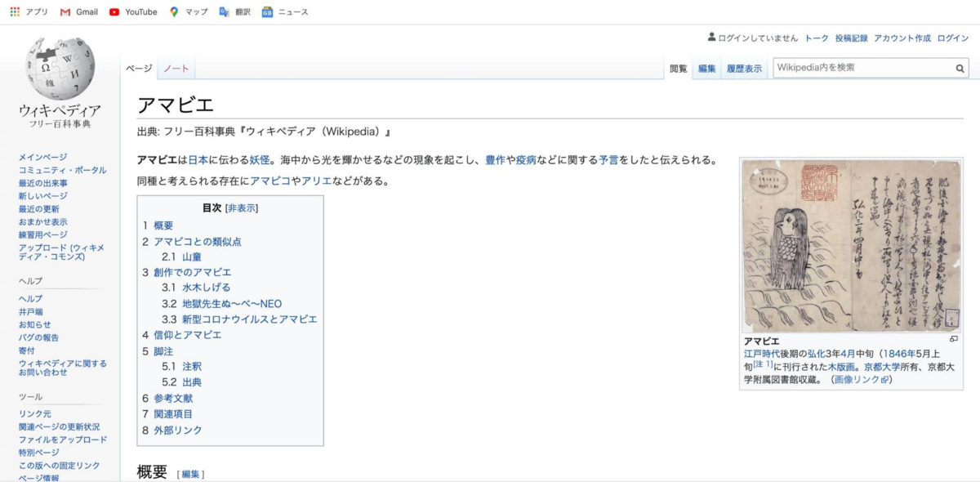Click the 注 1 footnote marker
The height and width of the screenshot is (482, 980).
764,364
